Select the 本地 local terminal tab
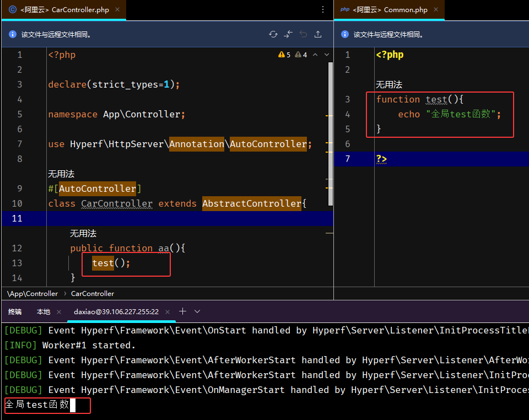The height and width of the screenshot is (420, 529). pos(43,311)
